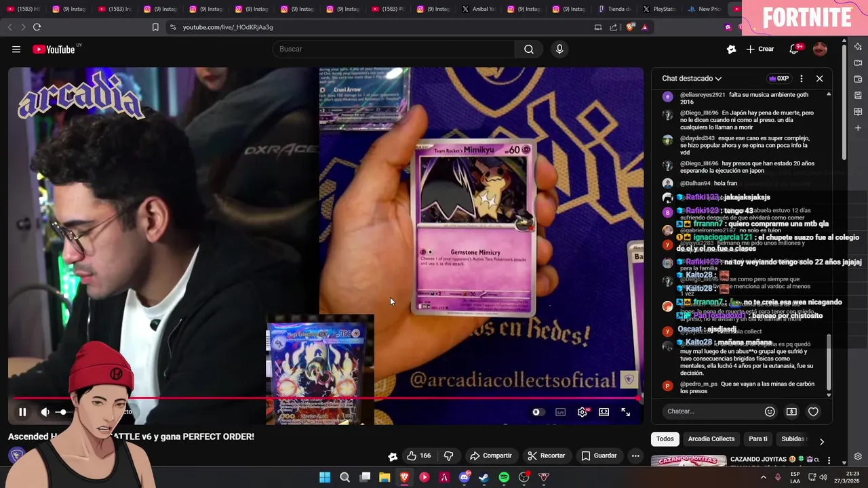
Task: Select the Para ti chip
Action: [x=758, y=439]
